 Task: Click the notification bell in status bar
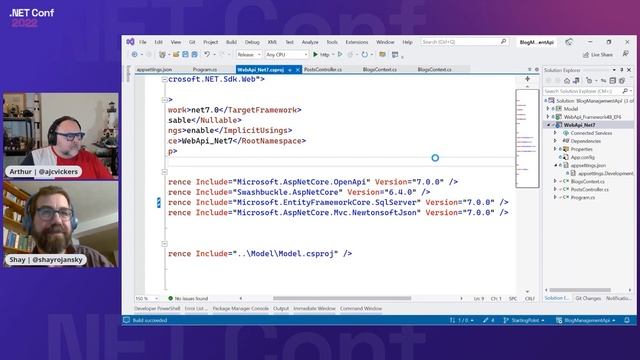pyautogui.click(x=627, y=320)
